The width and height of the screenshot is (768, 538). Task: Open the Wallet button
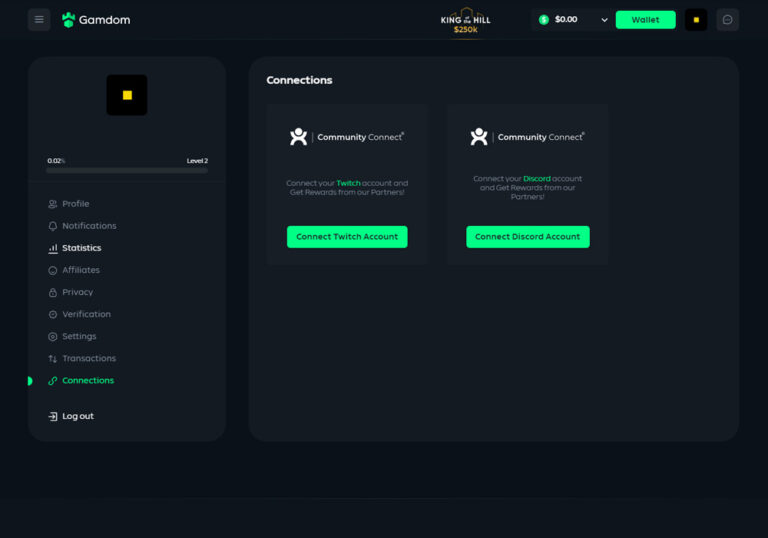[x=645, y=19]
